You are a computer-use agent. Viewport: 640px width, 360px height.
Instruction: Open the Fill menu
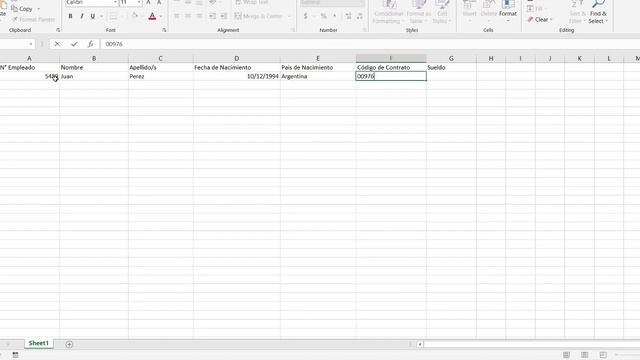[x=536, y=9]
